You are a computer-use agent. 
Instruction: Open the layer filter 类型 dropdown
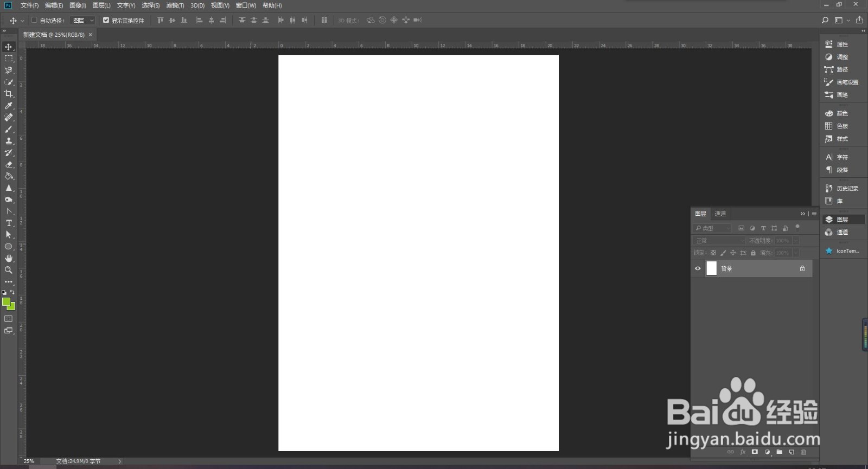[713, 228]
